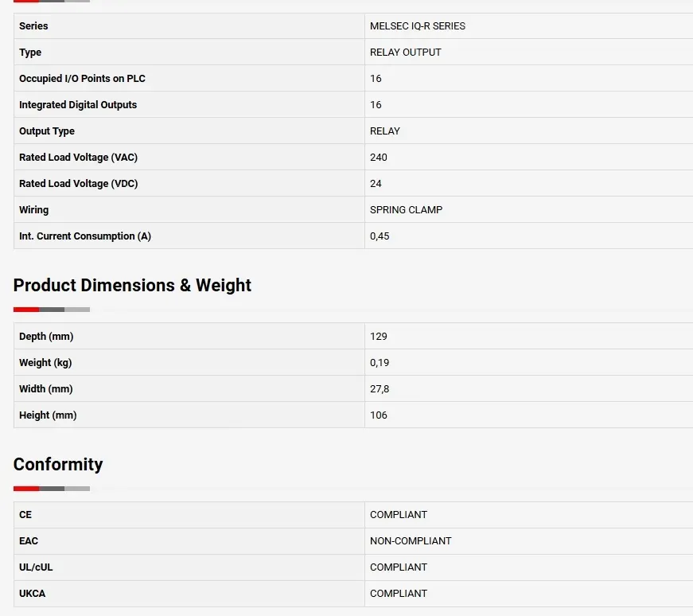This screenshot has width=693, height=616.
Task: Click the 240 voltage value
Action: pos(379,158)
